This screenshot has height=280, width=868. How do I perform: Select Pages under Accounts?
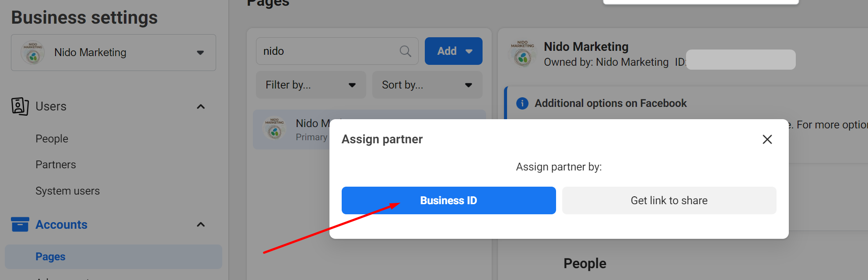(113, 257)
